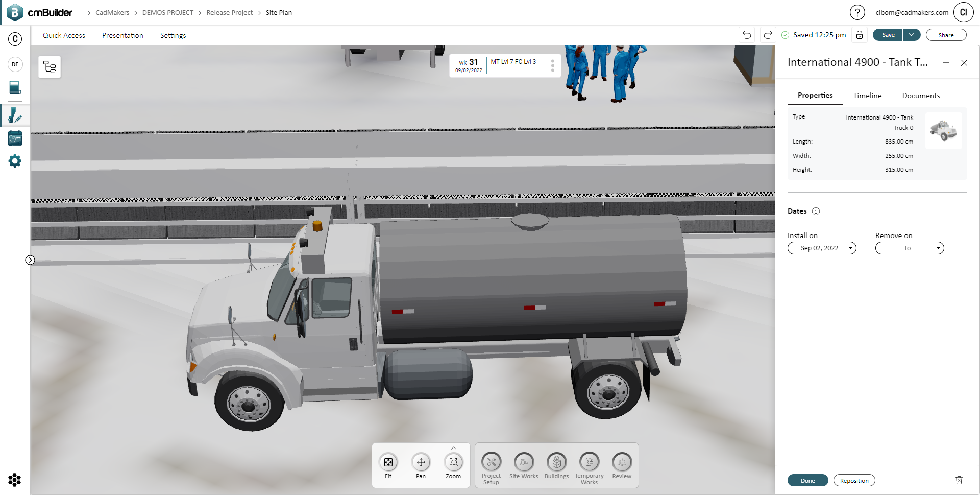The image size is (980, 495).
Task: Open the Buildings tool
Action: coord(556,466)
